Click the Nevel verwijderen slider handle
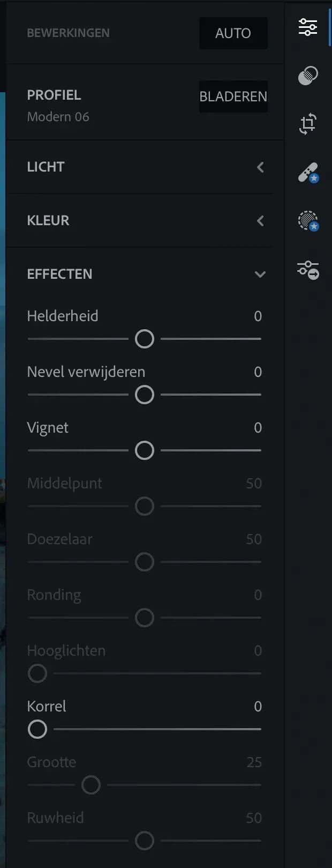 tap(145, 395)
